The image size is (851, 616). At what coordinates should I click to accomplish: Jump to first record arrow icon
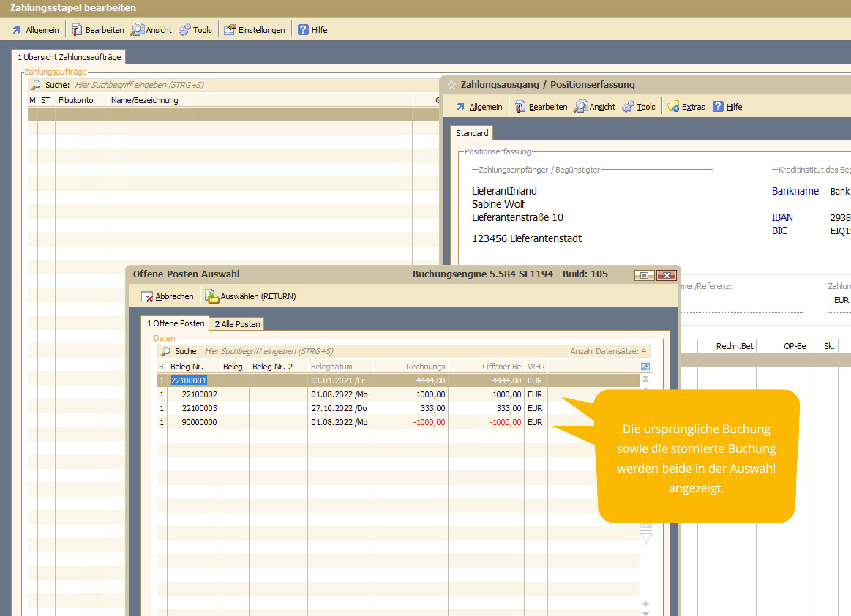(x=646, y=379)
